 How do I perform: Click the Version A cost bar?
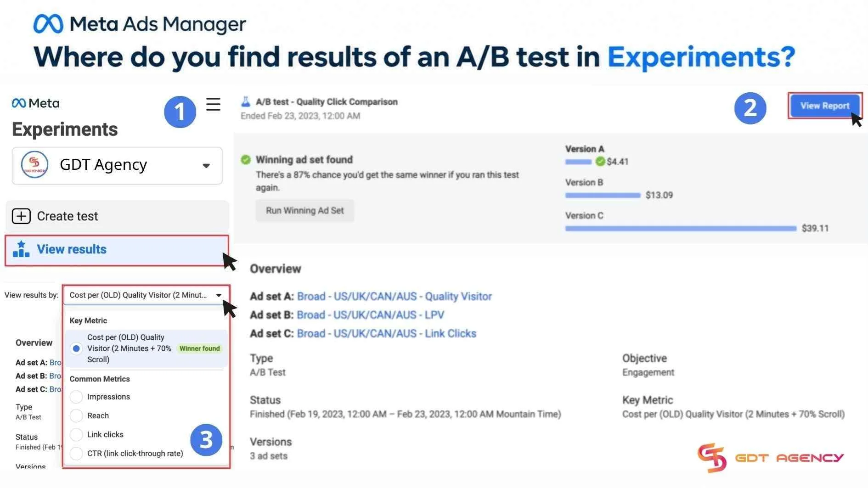coord(578,162)
